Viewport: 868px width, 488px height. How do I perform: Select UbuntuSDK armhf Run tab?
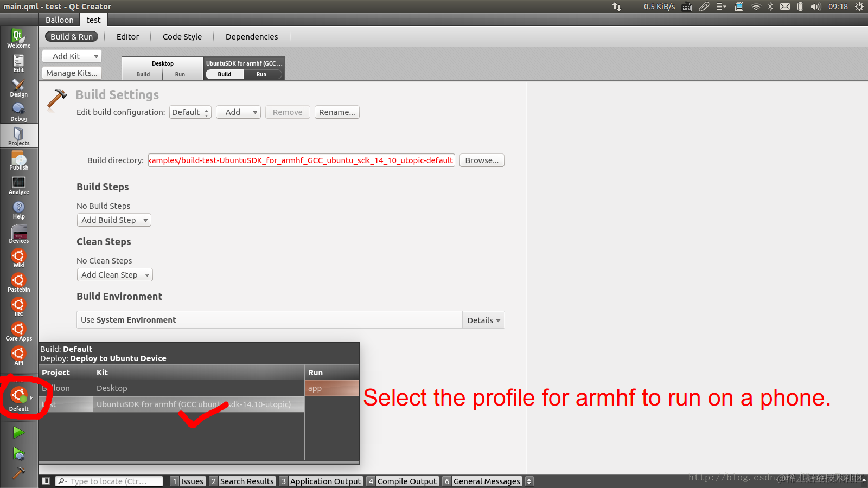tap(261, 74)
